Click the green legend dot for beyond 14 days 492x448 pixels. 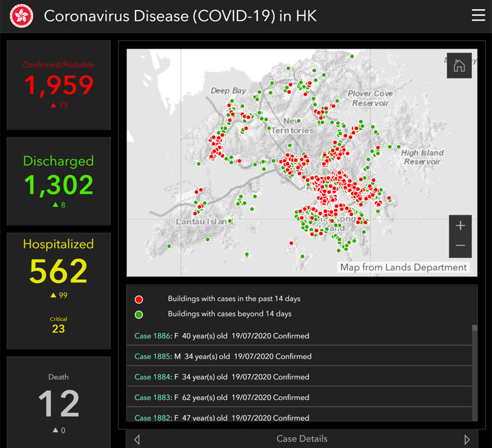pos(139,314)
